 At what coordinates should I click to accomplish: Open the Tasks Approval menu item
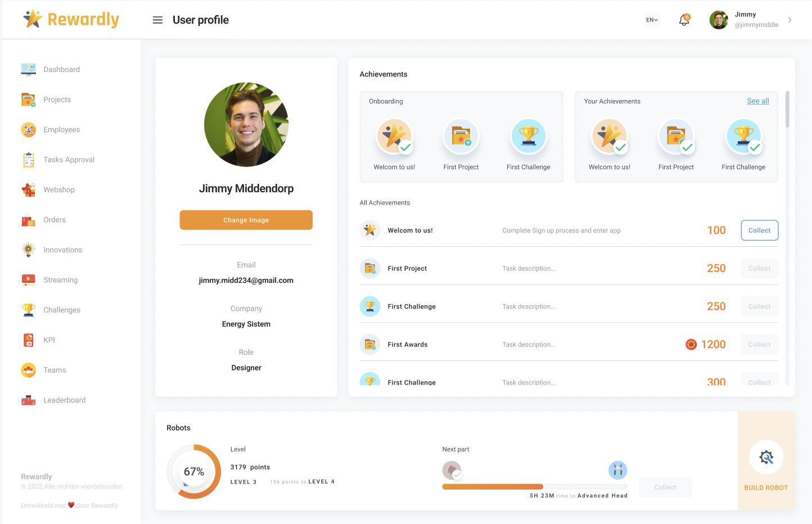click(x=69, y=160)
